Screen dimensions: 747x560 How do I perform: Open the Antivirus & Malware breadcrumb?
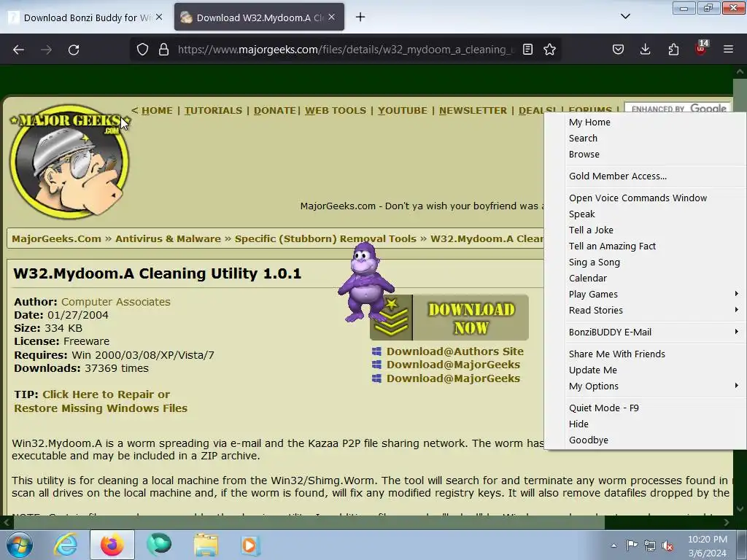coord(168,239)
